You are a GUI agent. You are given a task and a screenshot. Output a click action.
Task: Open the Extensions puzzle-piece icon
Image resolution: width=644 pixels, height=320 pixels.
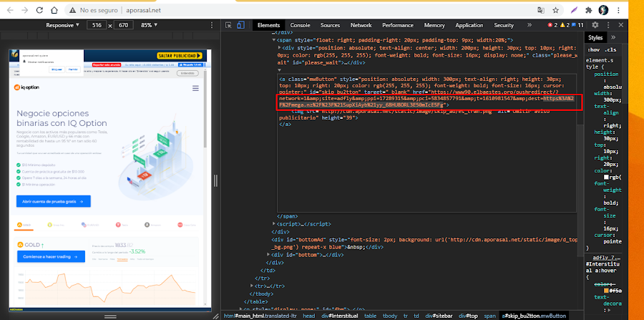tap(589, 10)
